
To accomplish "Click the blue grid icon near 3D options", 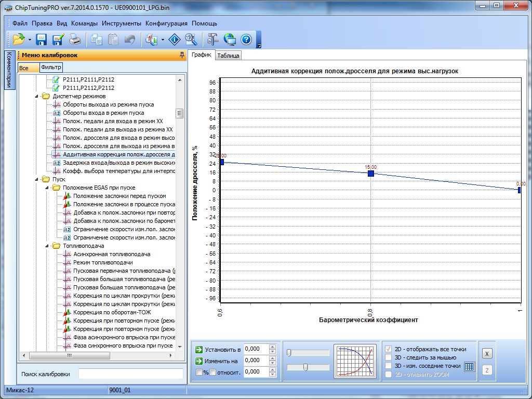I will pyautogui.click(x=469, y=366).
